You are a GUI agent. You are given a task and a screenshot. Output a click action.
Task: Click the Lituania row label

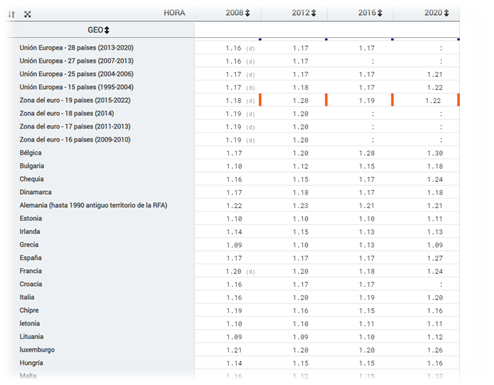pos(31,337)
